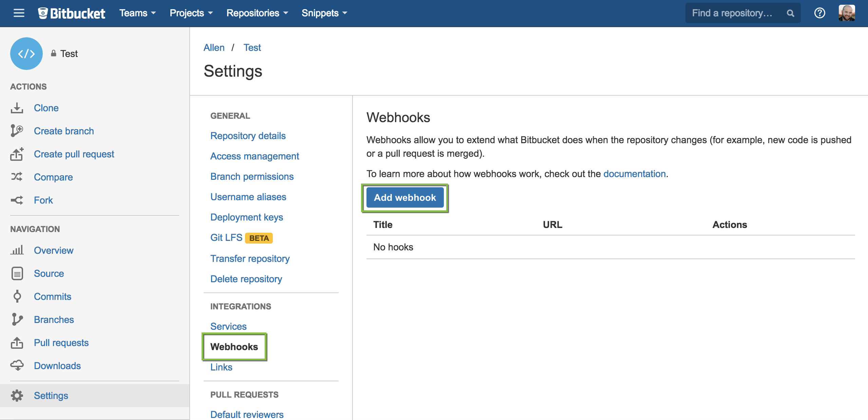Open Delete repository settings
Viewport: 868px width, 420px height.
pyautogui.click(x=246, y=279)
